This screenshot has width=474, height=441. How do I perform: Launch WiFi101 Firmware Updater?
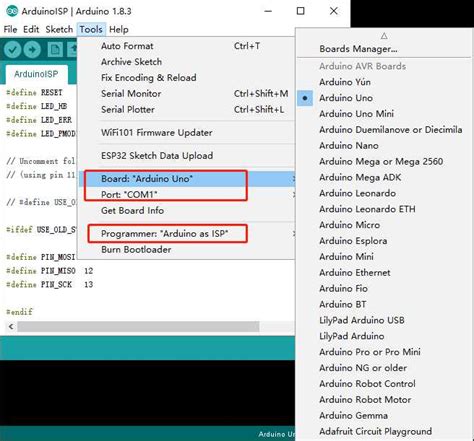[187, 133]
